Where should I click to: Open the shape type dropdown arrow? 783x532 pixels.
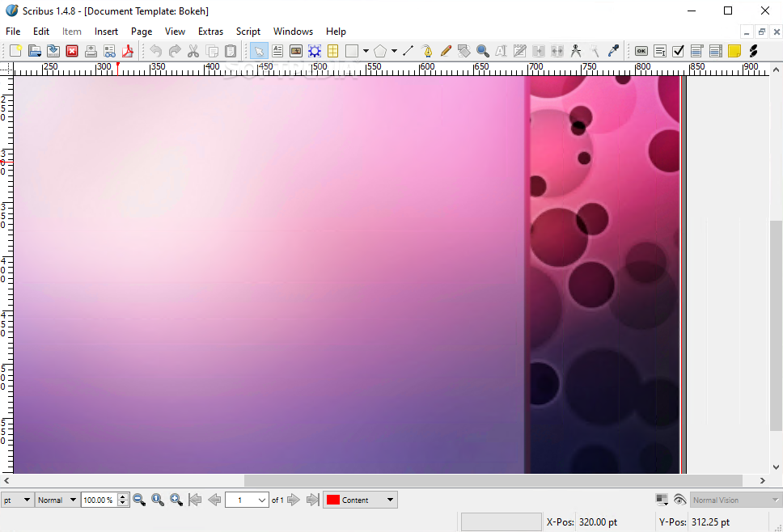[x=366, y=51]
